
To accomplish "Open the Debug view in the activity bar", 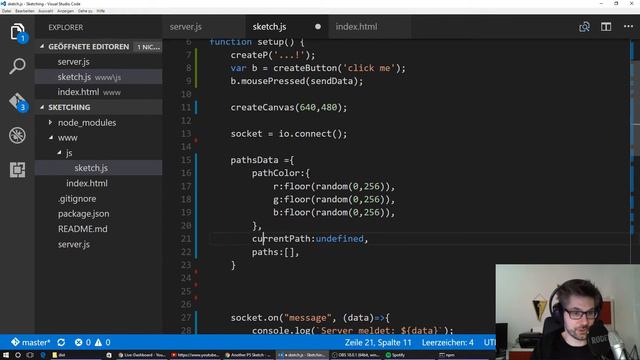I will 18,136.
